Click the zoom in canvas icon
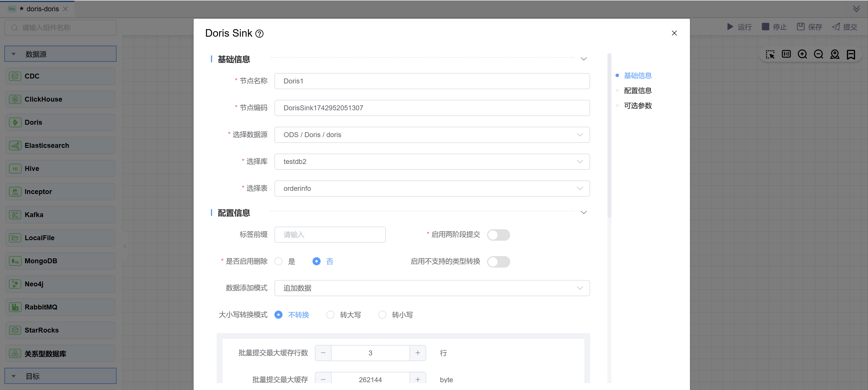 click(802, 54)
